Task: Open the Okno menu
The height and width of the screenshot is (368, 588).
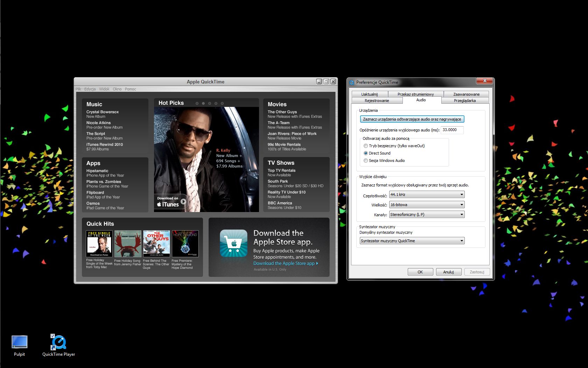Action: [x=117, y=89]
